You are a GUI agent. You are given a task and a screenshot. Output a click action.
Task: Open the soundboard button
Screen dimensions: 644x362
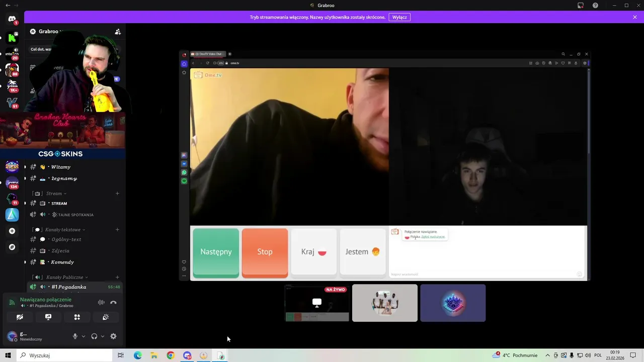coord(106,317)
